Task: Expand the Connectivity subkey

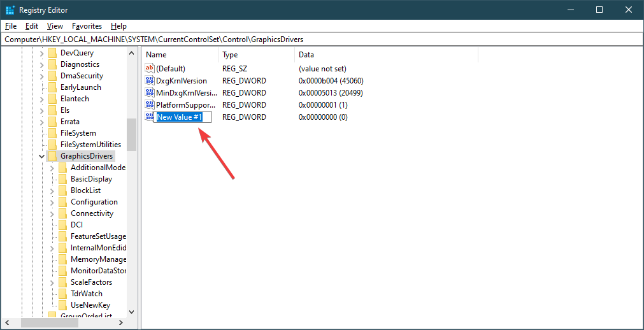Action: (x=52, y=213)
